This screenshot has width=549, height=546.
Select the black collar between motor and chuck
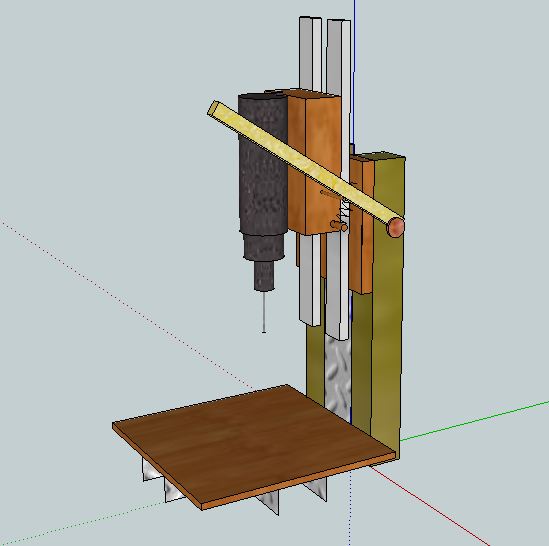[x=263, y=247]
